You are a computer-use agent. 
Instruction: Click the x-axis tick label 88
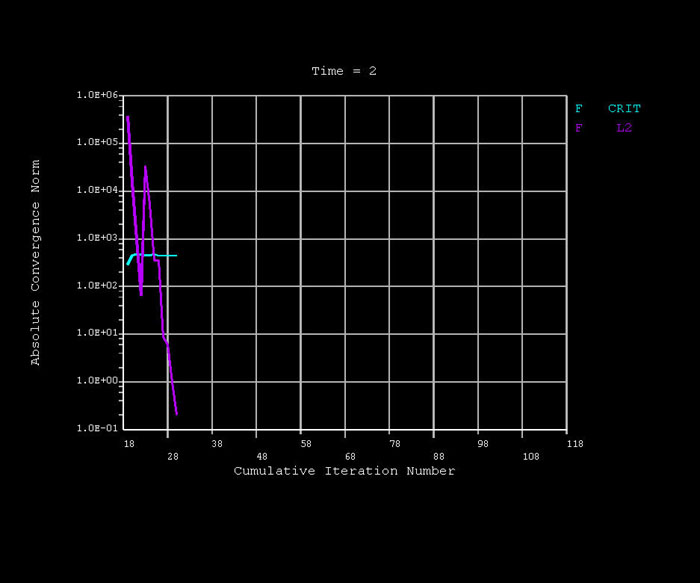[439, 457]
